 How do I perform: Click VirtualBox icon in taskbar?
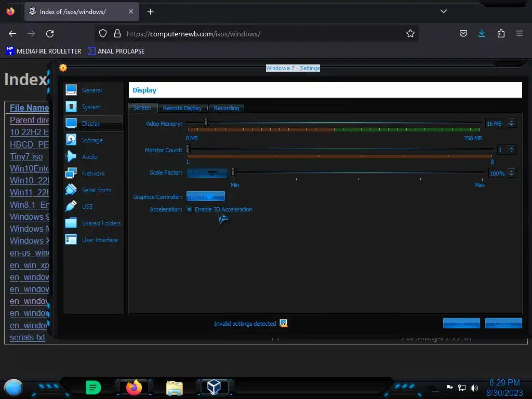point(214,387)
